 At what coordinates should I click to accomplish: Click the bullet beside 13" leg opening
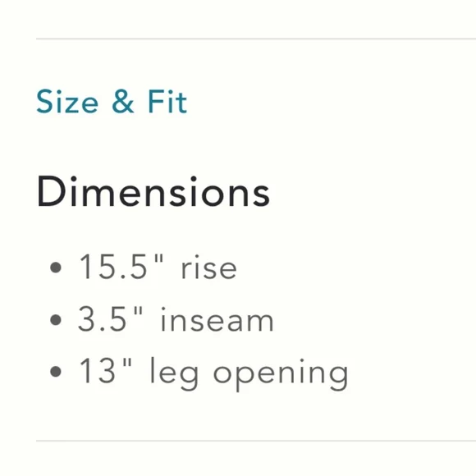56,372
